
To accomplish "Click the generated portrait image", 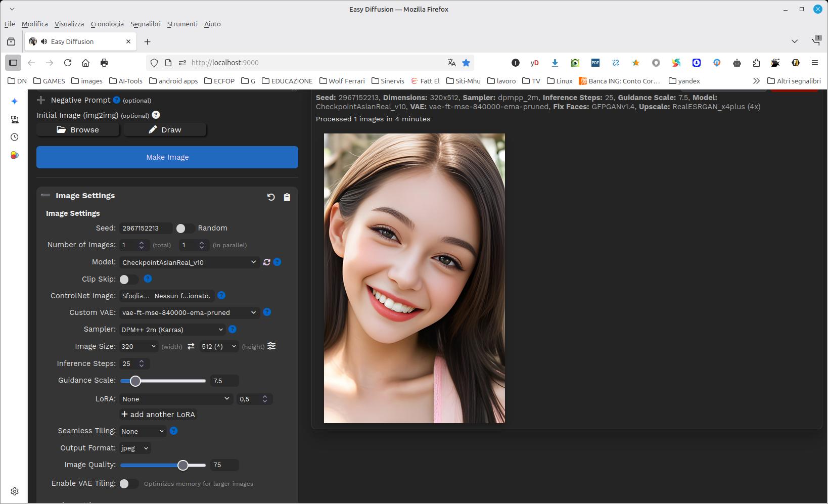I will point(415,278).
